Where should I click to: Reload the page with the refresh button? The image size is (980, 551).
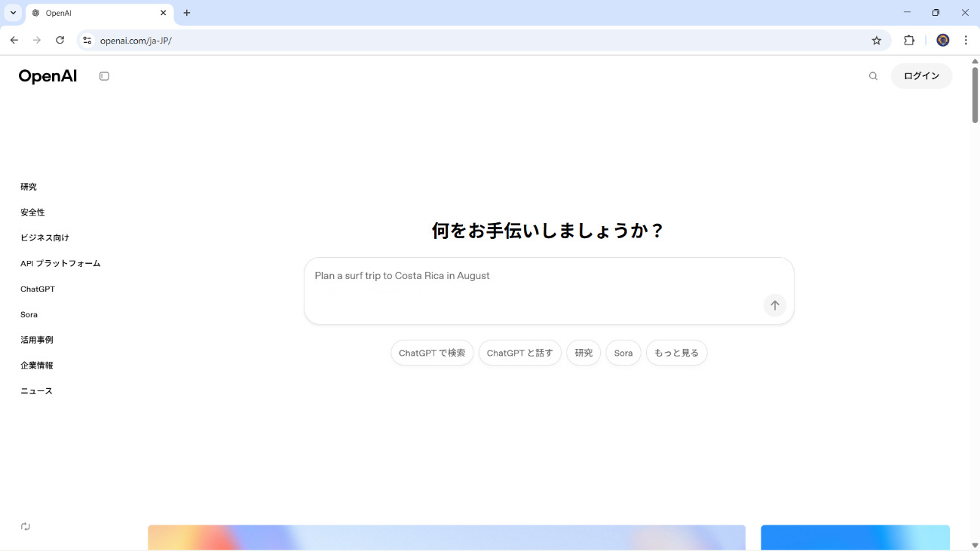pos(60,41)
